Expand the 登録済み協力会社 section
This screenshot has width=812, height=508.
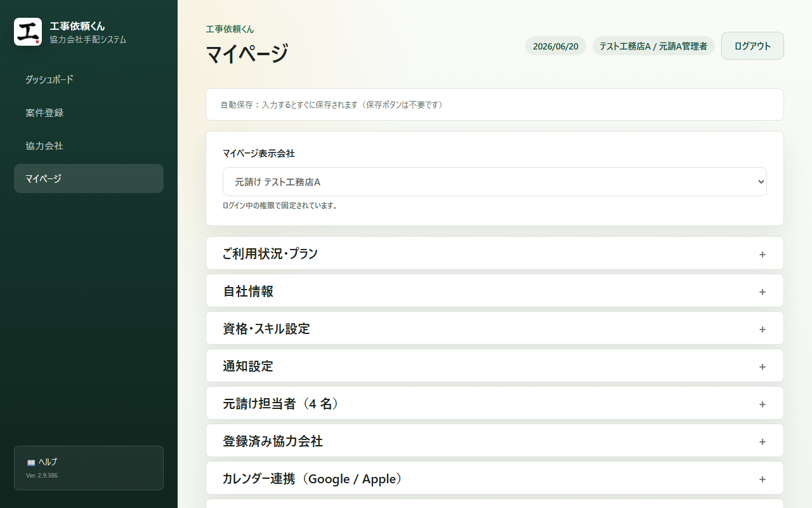coord(495,441)
